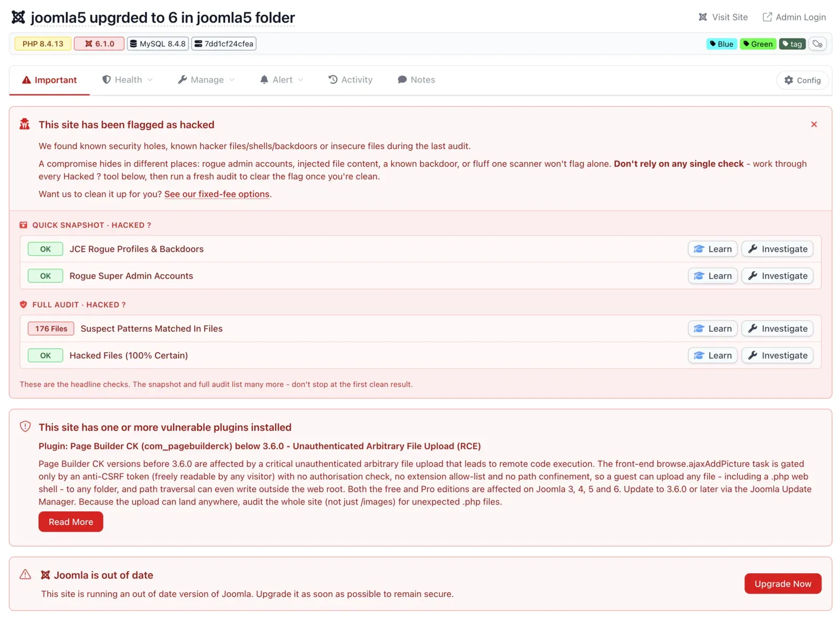The height and width of the screenshot is (621, 840).
Task: Click the shield icon in vulnerable plugins alert
Action: tap(25, 426)
